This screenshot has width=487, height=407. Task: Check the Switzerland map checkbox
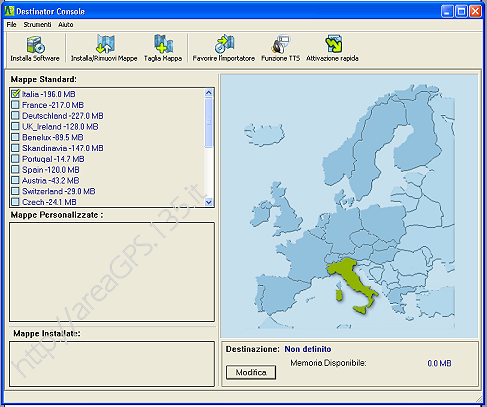pos(15,191)
